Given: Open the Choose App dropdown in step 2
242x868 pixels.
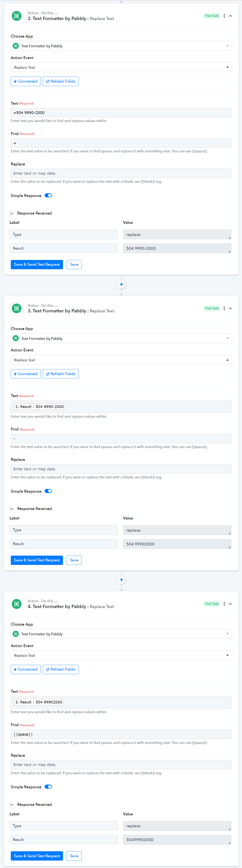Looking at the screenshot, I should (121, 46).
